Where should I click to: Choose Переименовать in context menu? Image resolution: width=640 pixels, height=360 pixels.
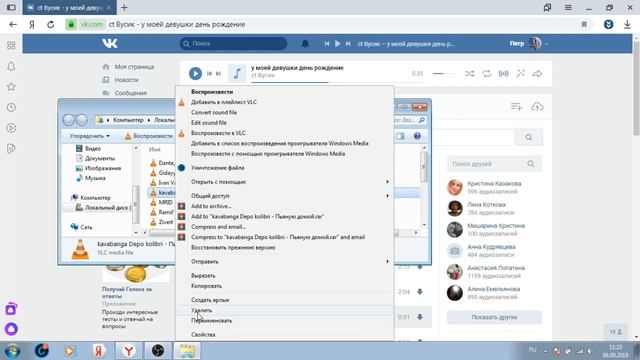click(285, 321)
